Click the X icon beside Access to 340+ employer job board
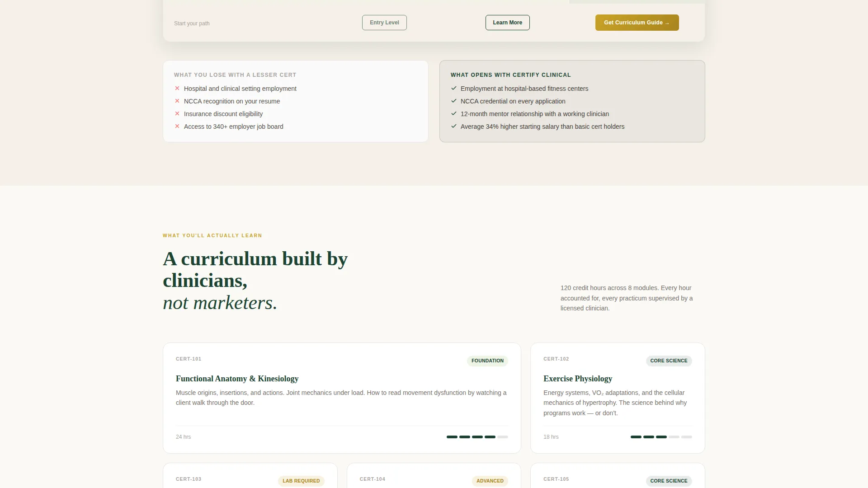868x488 pixels. click(177, 127)
